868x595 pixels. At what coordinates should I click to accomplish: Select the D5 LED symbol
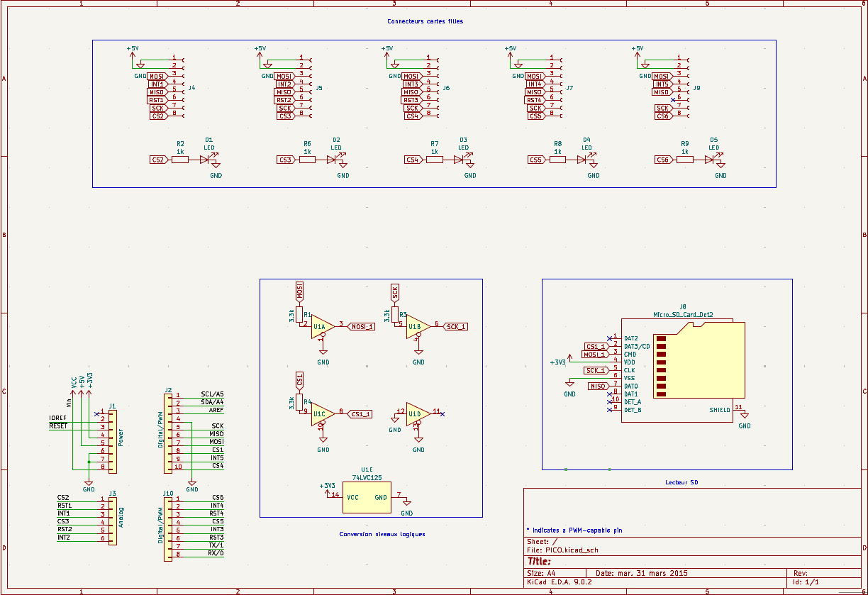coord(711,160)
